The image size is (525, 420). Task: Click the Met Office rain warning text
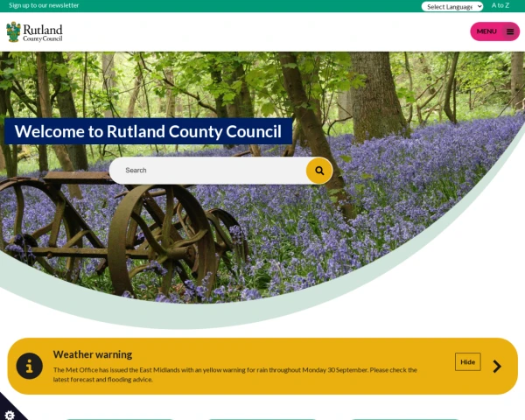(235, 374)
